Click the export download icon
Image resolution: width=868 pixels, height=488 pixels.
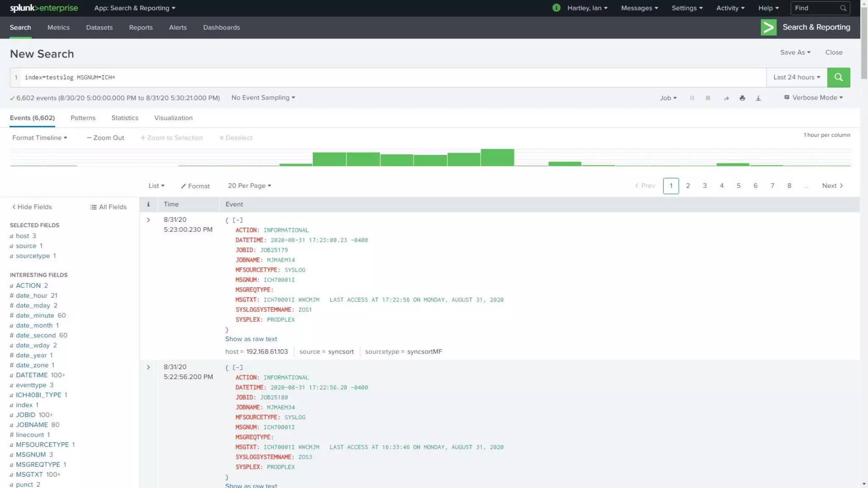[758, 98]
